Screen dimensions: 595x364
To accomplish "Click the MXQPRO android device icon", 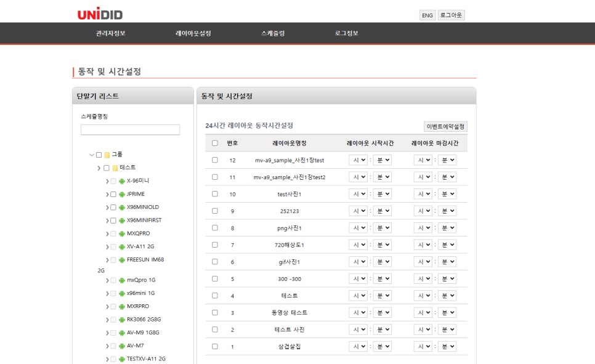I will [x=122, y=234].
